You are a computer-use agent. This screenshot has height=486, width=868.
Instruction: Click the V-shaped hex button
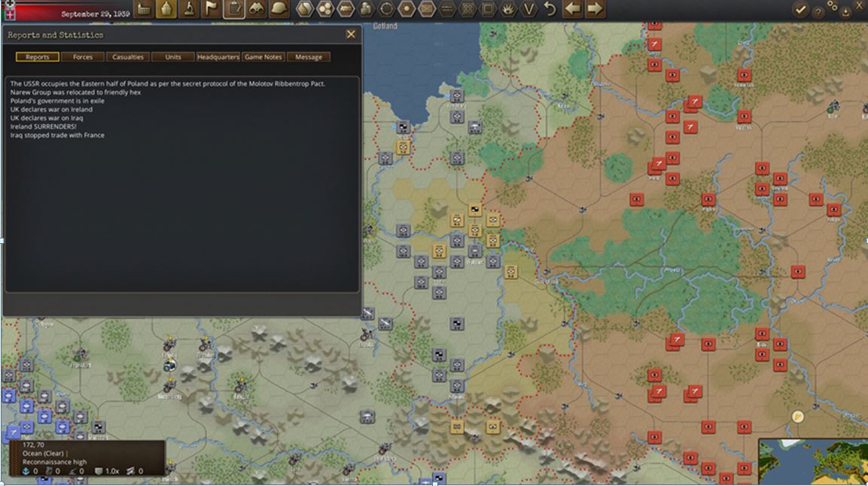point(528,9)
